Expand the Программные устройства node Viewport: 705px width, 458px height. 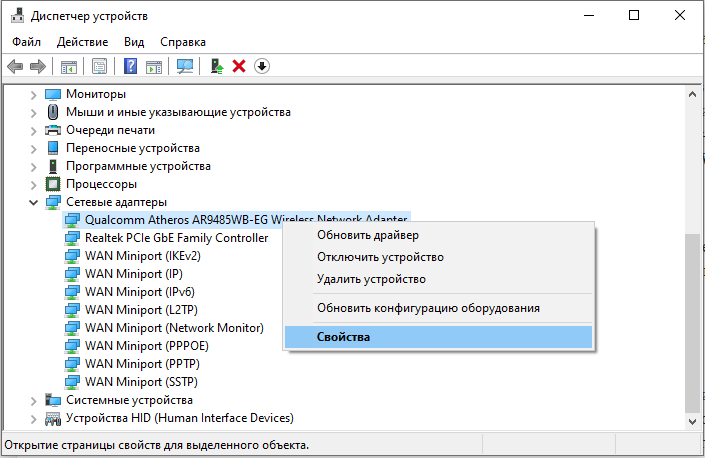click(33, 167)
